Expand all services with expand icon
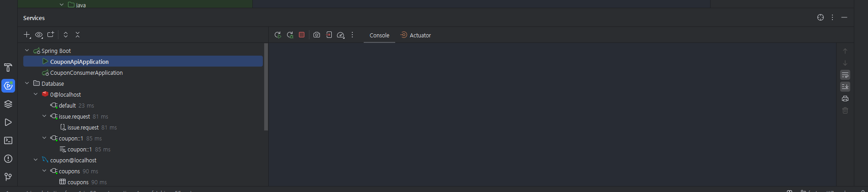This screenshot has width=868, height=192. [x=66, y=35]
